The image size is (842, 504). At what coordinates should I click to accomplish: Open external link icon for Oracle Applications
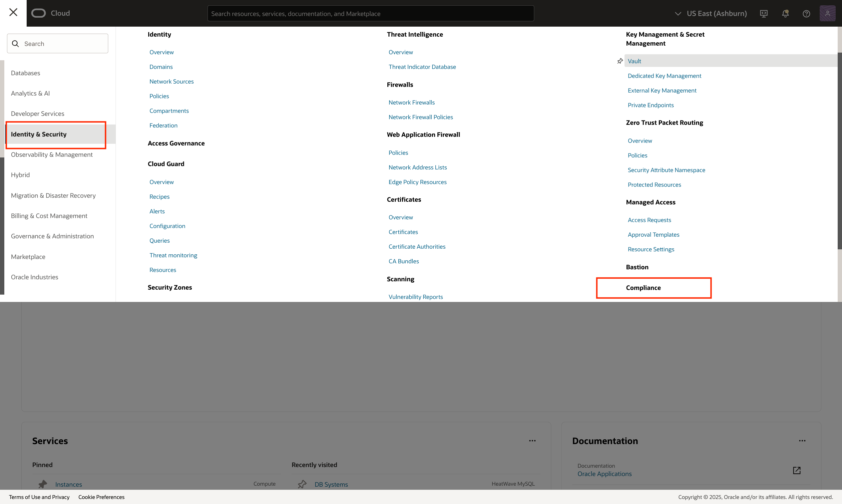pyautogui.click(x=796, y=470)
